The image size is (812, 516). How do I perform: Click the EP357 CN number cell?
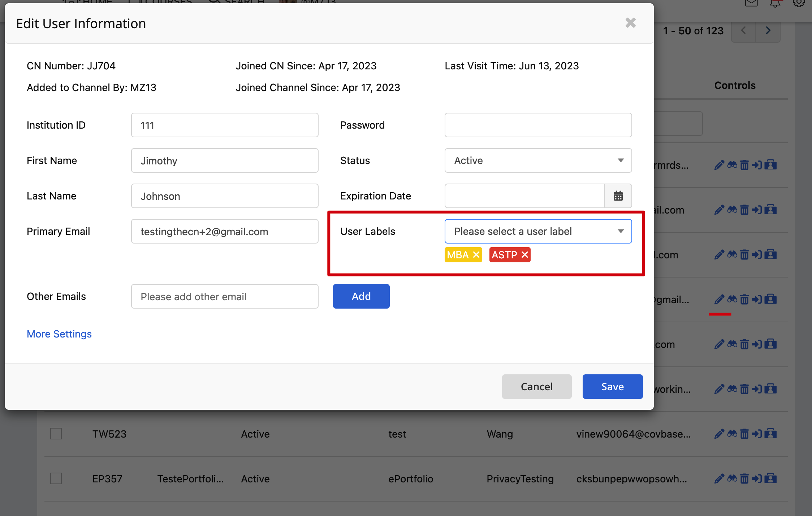pyautogui.click(x=107, y=479)
